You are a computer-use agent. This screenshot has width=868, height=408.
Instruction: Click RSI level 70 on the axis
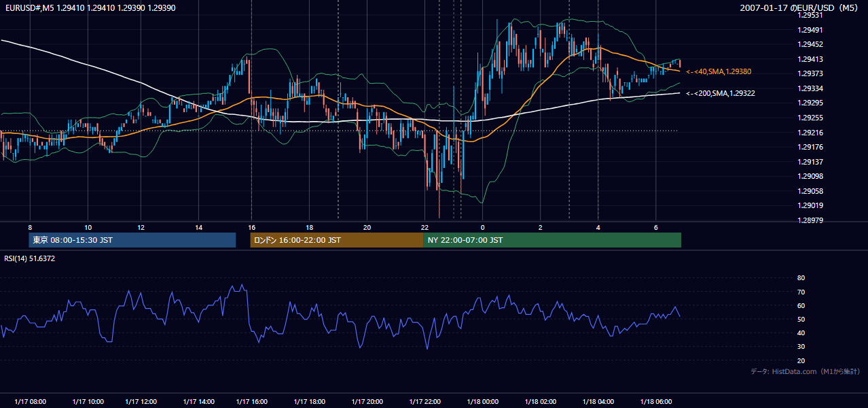point(801,292)
